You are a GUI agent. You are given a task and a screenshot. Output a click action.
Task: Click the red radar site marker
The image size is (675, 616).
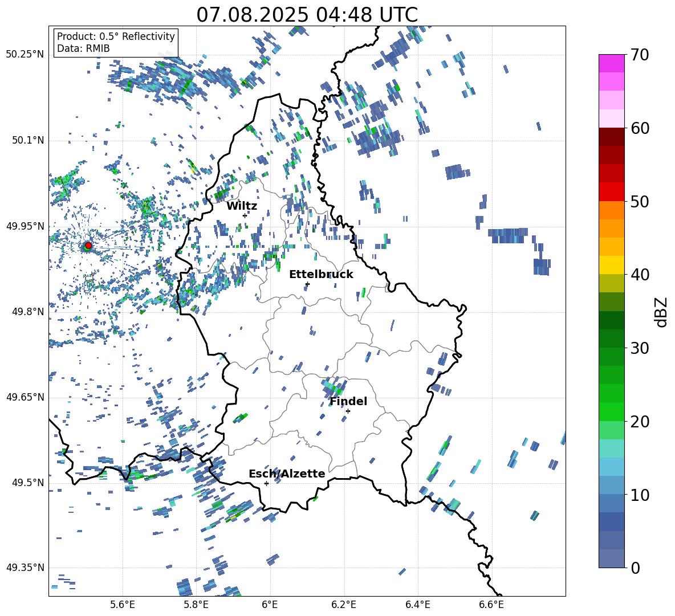point(88,246)
